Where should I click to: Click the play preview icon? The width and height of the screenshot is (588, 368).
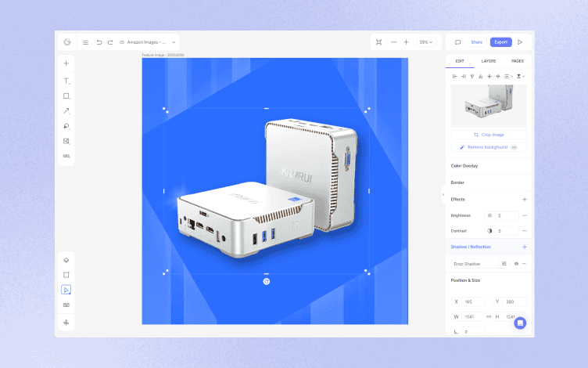tap(520, 42)
